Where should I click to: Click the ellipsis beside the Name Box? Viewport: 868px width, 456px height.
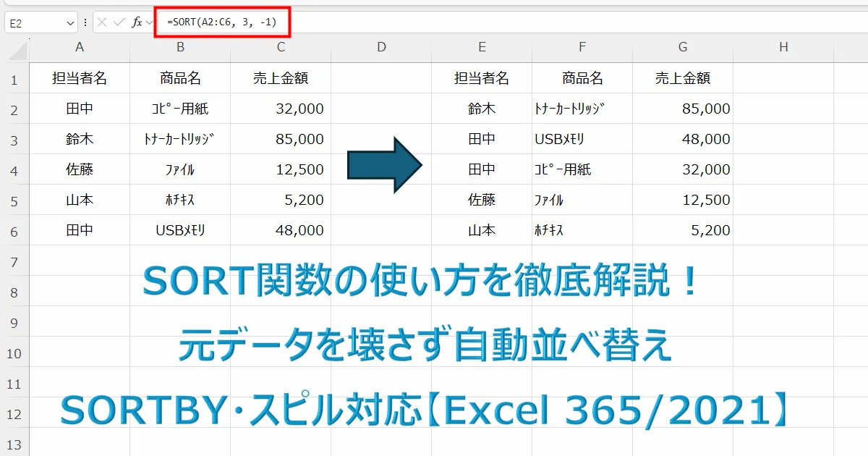coord(85,22)
